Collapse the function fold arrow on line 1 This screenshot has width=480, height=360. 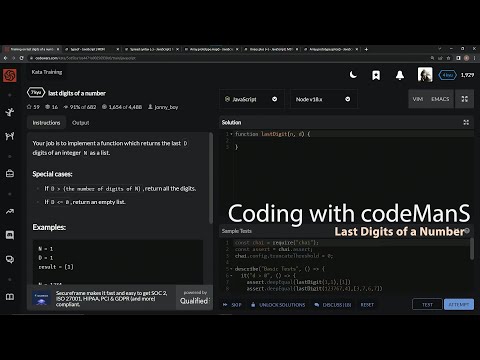point(231,134)
